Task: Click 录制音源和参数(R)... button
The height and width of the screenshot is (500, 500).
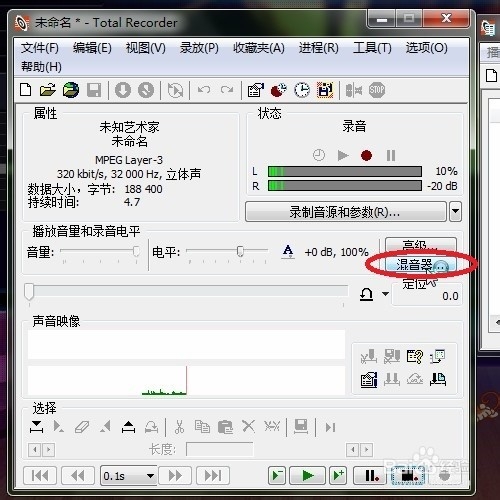Action: pyautogui.click(x=346, y=211)
